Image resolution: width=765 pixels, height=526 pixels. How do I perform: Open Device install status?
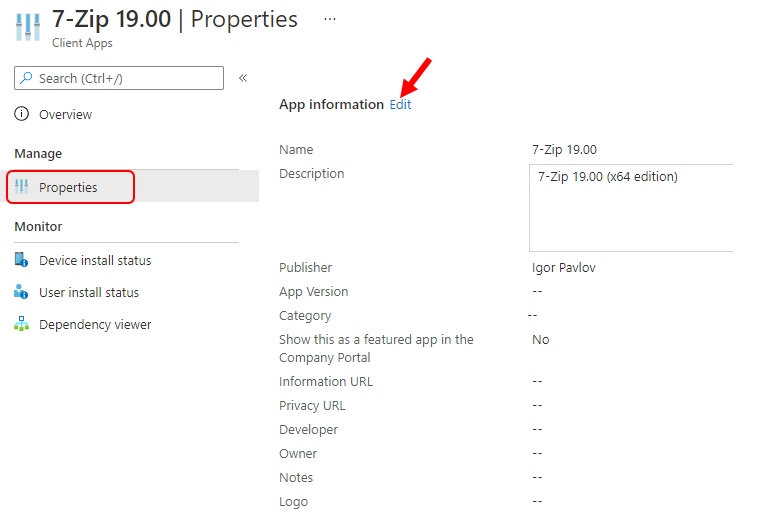(95, 261)
